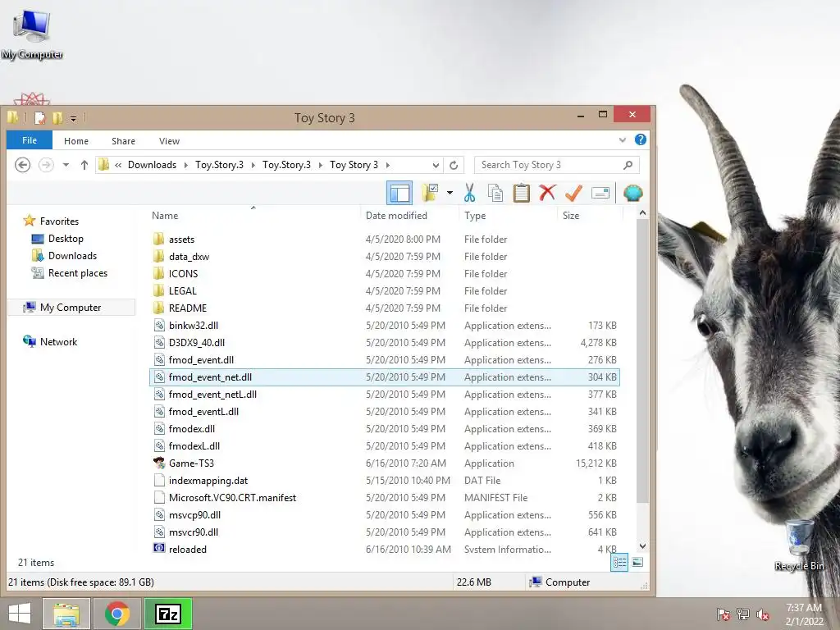Select the Game-TS3 application icon
Screen dimensions: 840x630
(159, 463)
